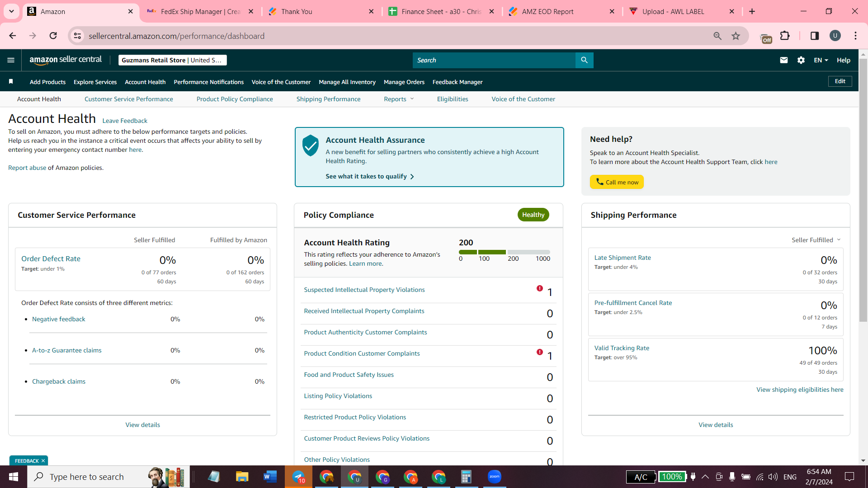Open Product Policy Compliance tab
Viewport: 868px width, 488px height.
point(234,99)
